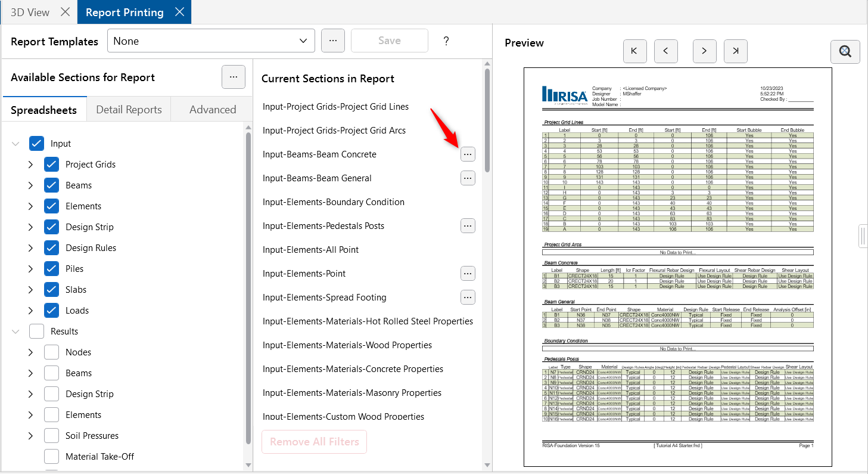
Task: Open the preview zoom magnifier
Action: 845,52
